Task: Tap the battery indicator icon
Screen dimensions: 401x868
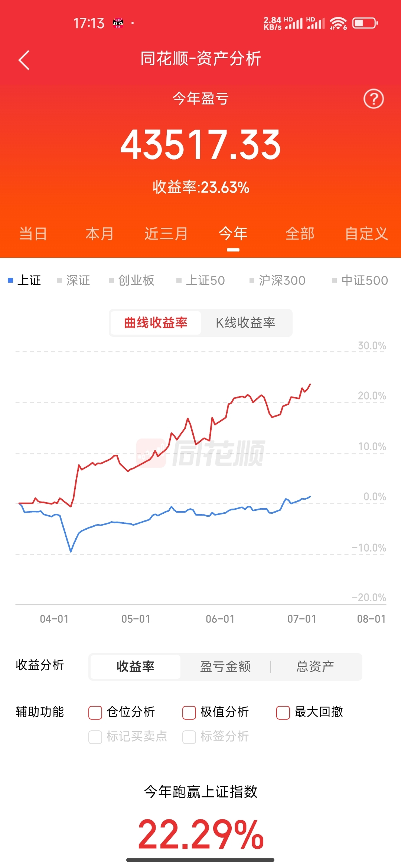Action: [365, 23]
